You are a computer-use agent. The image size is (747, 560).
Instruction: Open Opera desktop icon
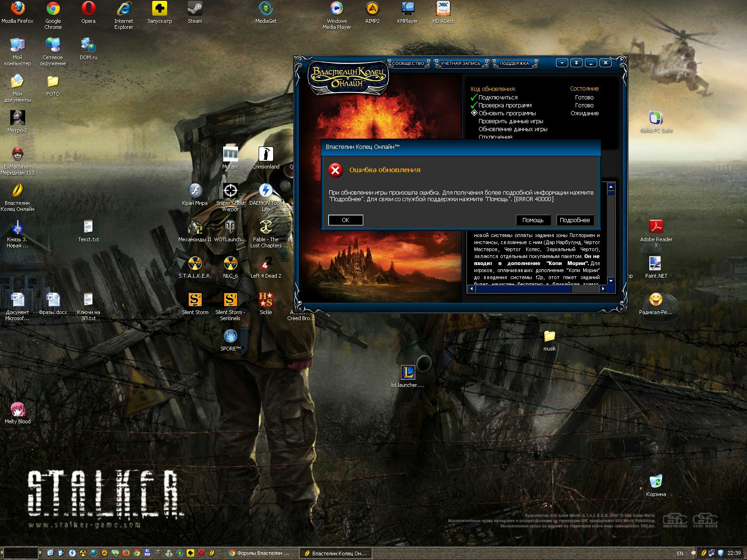click(x=88, y=12)
